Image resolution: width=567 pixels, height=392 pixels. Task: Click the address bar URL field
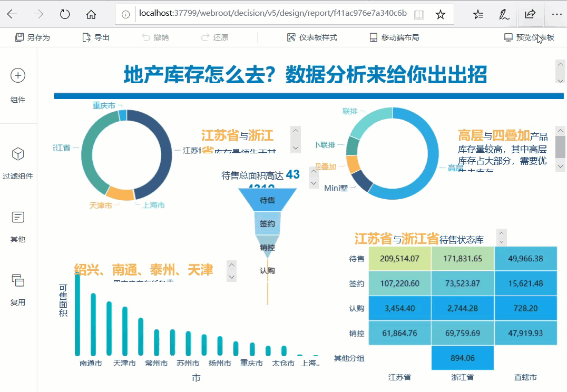click(x=272, y=13)
